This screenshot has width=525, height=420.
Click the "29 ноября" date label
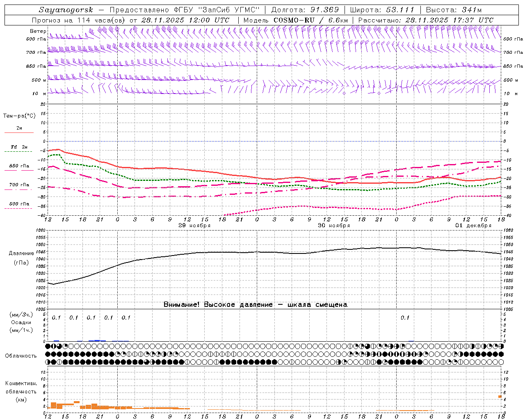click(194, 226)
